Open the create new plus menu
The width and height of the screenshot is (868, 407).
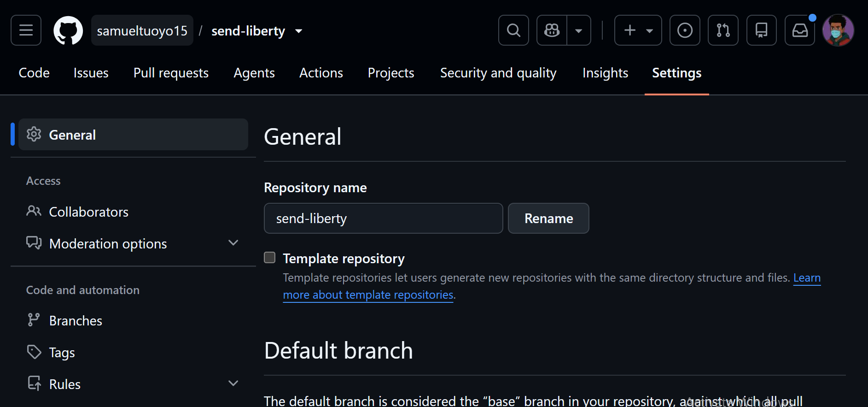(x=638, y=30)
